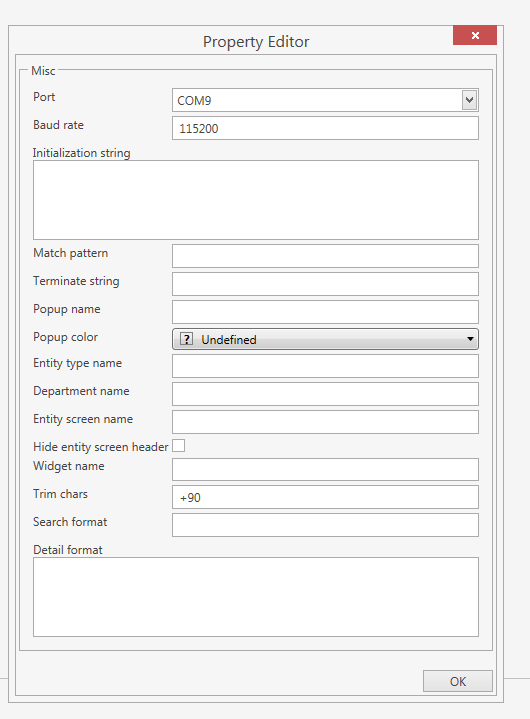The height and width of the screenshot is (719, 530).
Task: Click the Entity type name field
Action: coord(326,366)
